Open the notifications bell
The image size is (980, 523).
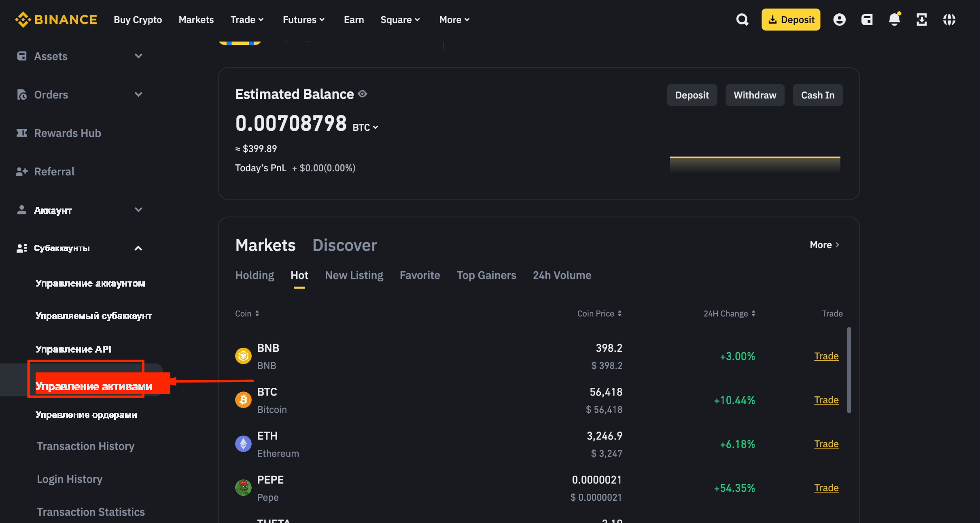[x=894, y=19]
